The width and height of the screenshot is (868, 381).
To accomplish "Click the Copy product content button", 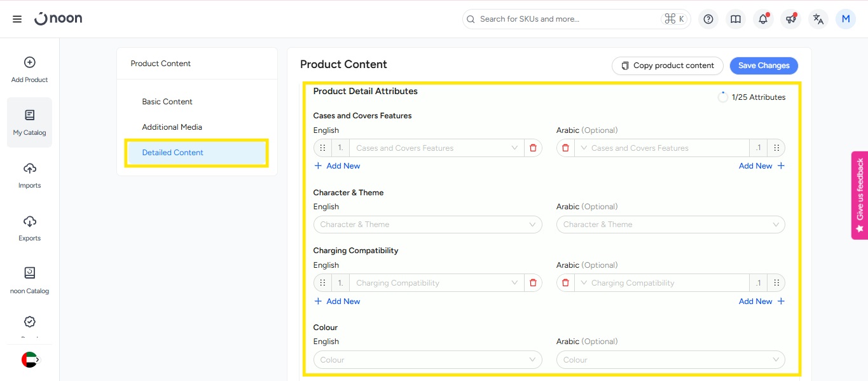I will [668, 66].
